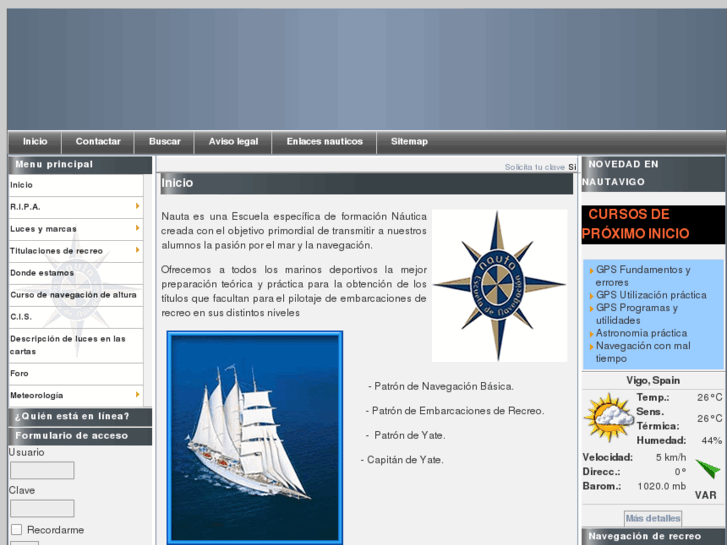Click the Solicita tu clave link
This screenshot has height=545, width=727.
pos(535,167)
